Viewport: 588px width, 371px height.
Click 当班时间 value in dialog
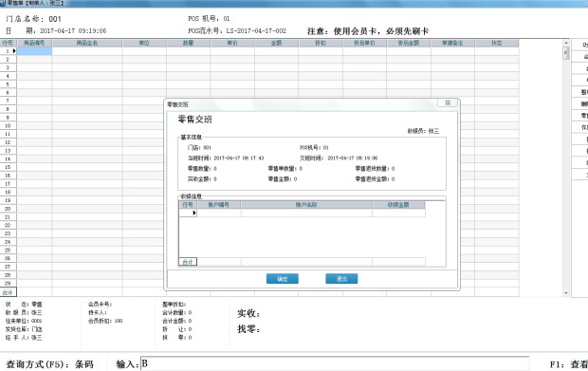click(239, 158)
